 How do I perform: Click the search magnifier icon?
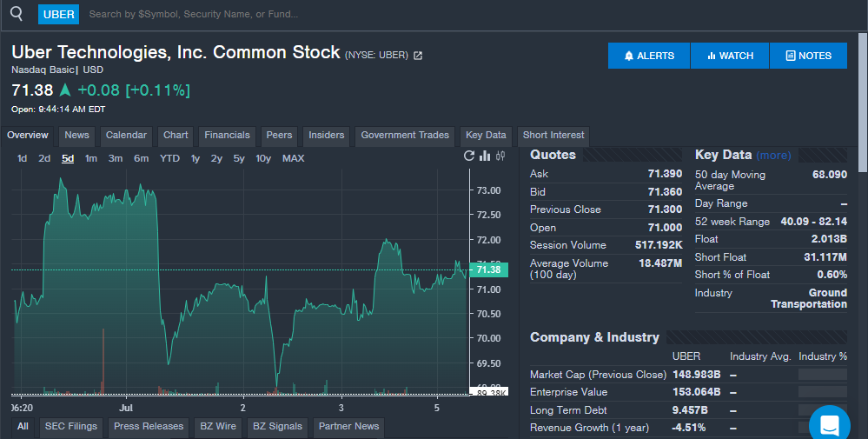(17, 14)
